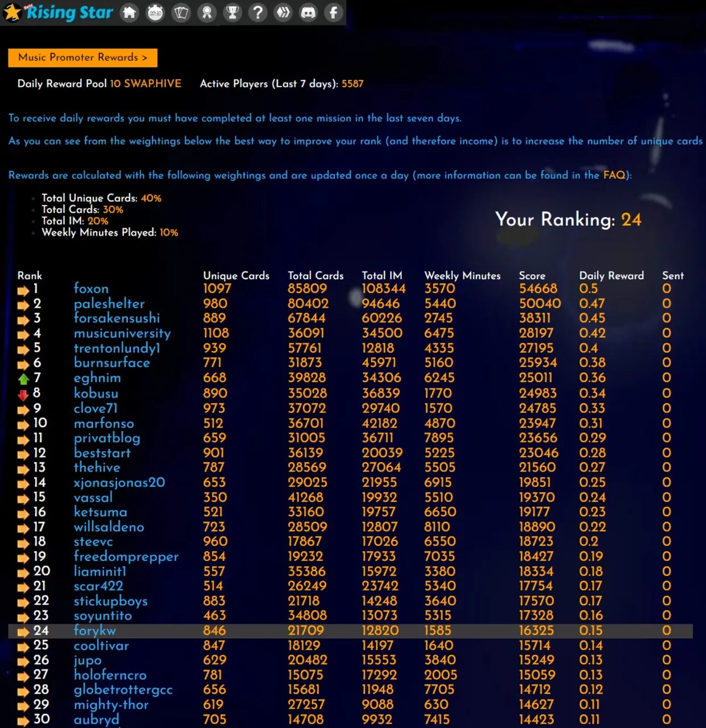Open the Home page icon

click(x=130, y=13)
